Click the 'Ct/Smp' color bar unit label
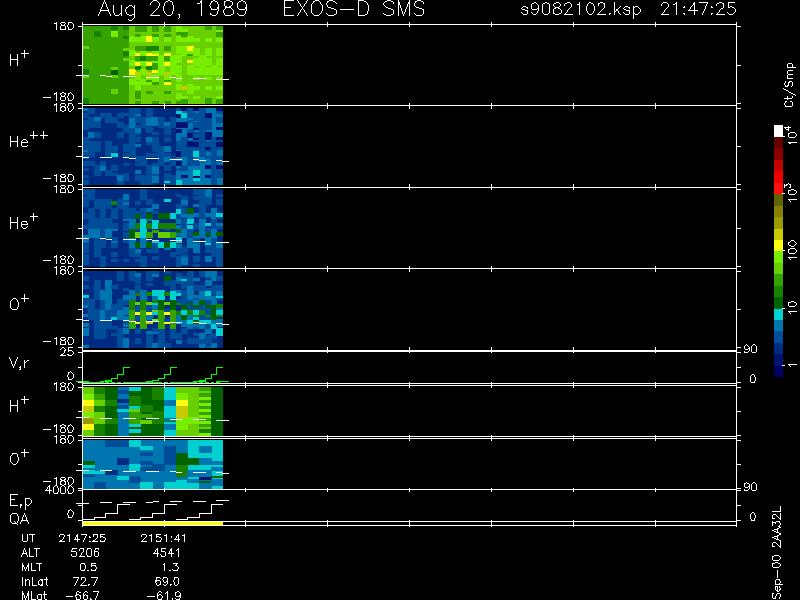 (x=789, y=85)
